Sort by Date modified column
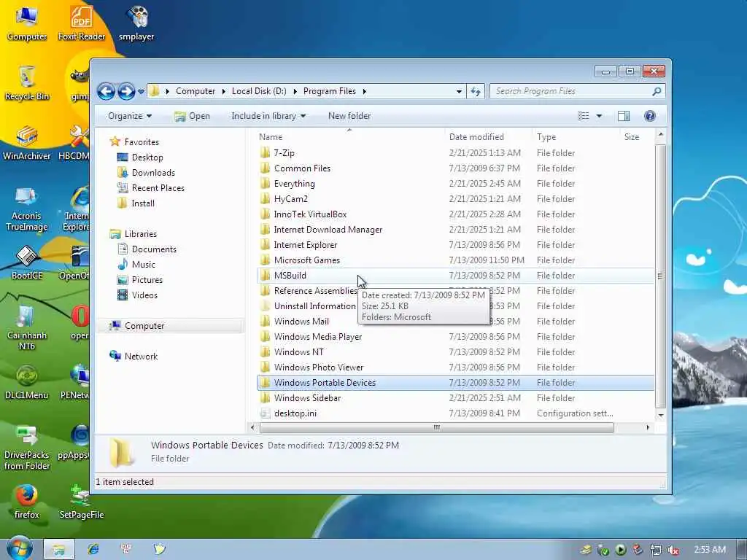 pyautogui.click(x=476, y=137)
